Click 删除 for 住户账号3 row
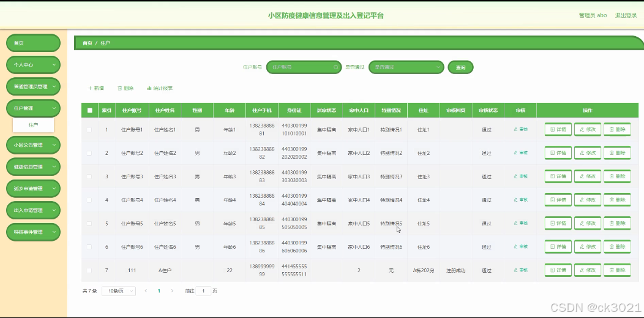Screen dimensions: 644x318 pos(617,176)
